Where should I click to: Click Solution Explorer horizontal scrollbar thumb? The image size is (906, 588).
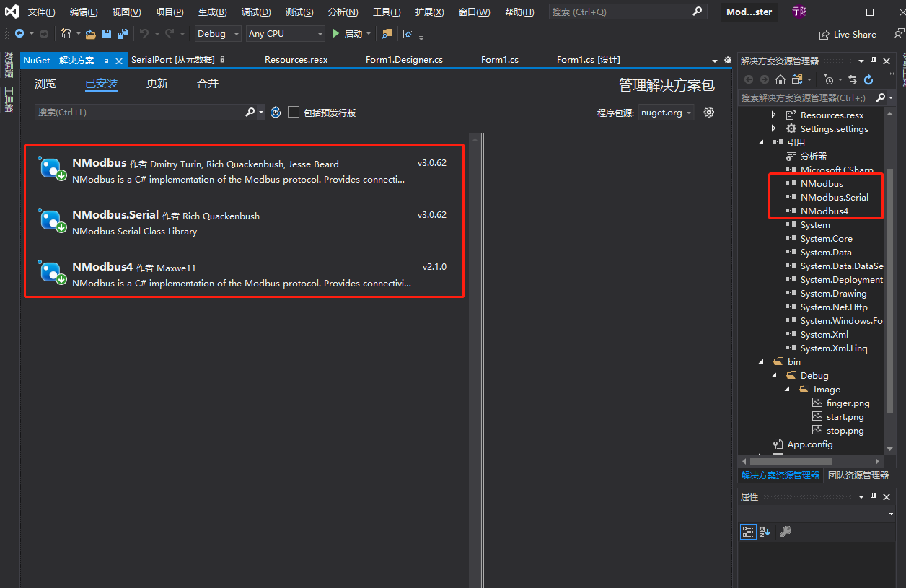[791, 461]
